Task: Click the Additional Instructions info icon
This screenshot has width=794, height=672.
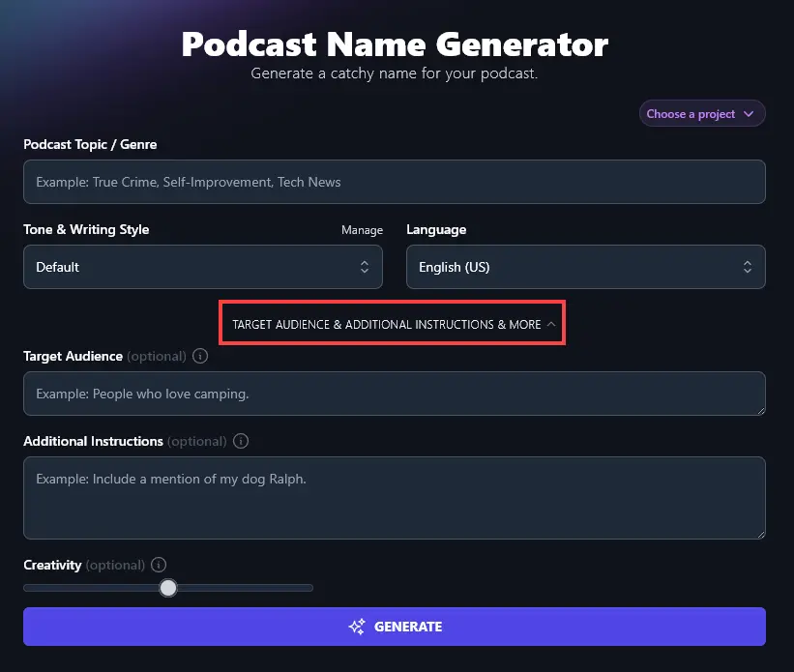Action: (x=240, y=441)
